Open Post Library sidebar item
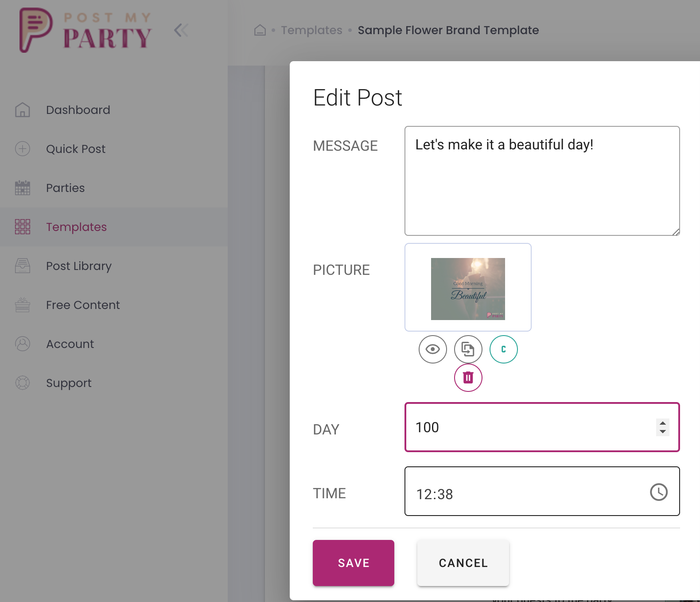 tap(79, 266)
